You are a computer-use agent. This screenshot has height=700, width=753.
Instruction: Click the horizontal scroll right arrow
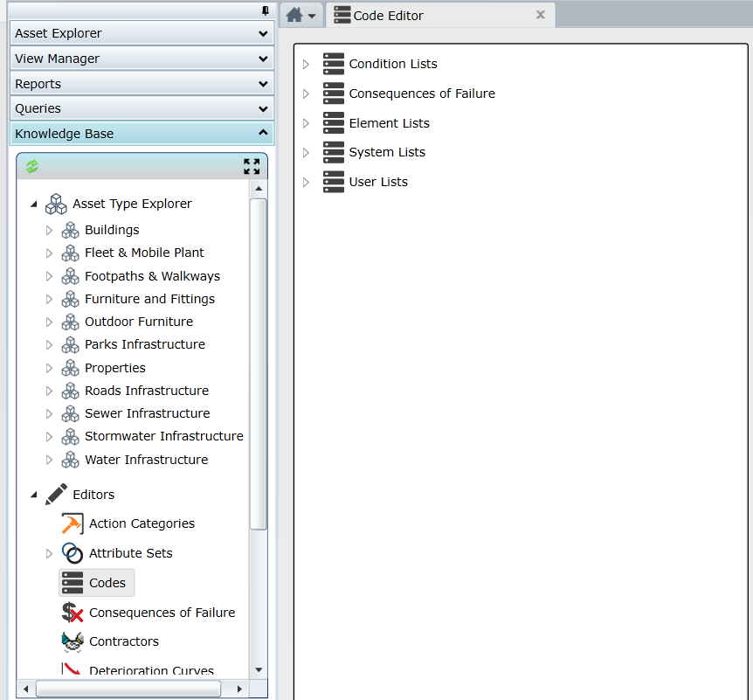[x=239, y=689]
